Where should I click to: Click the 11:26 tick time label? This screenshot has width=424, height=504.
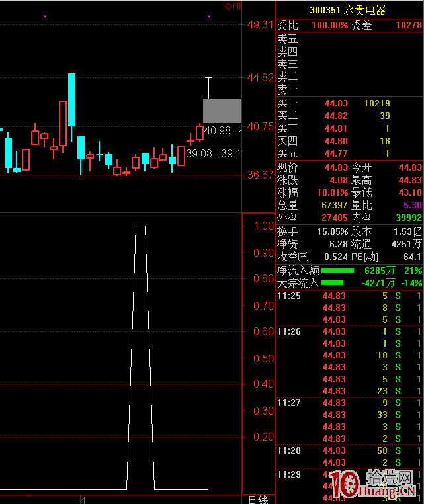289,331
